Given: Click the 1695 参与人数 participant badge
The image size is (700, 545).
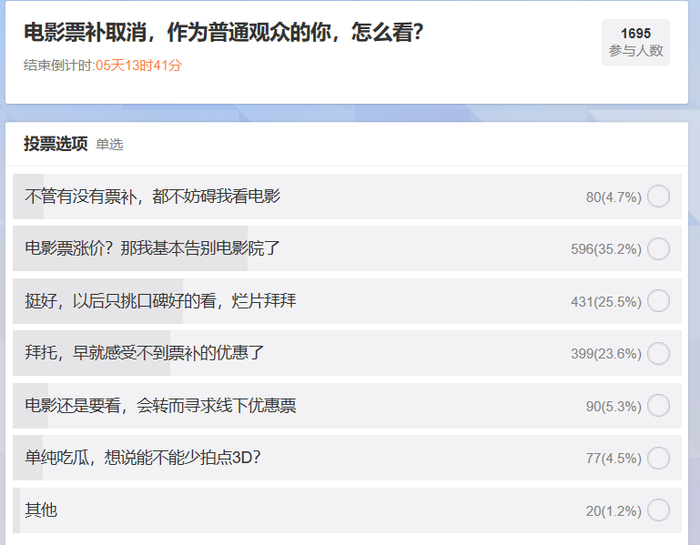Looking at the screenshot, I should tap(635, 42).
